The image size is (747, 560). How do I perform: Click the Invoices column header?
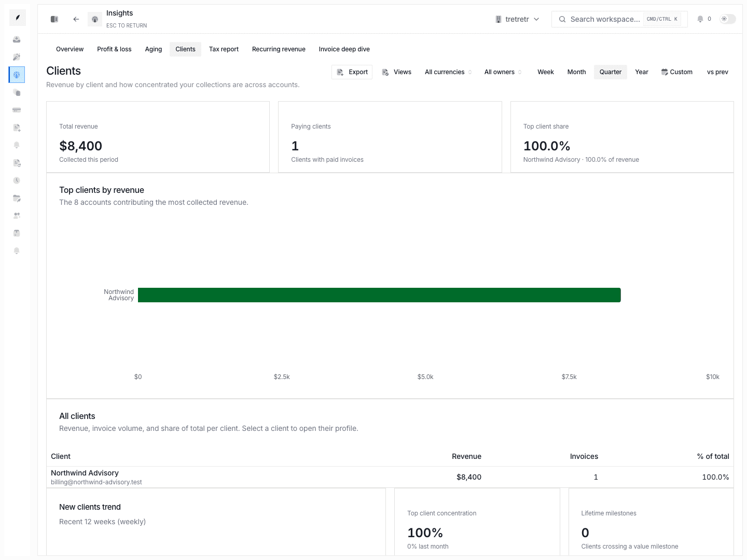(x=584, y=456)
